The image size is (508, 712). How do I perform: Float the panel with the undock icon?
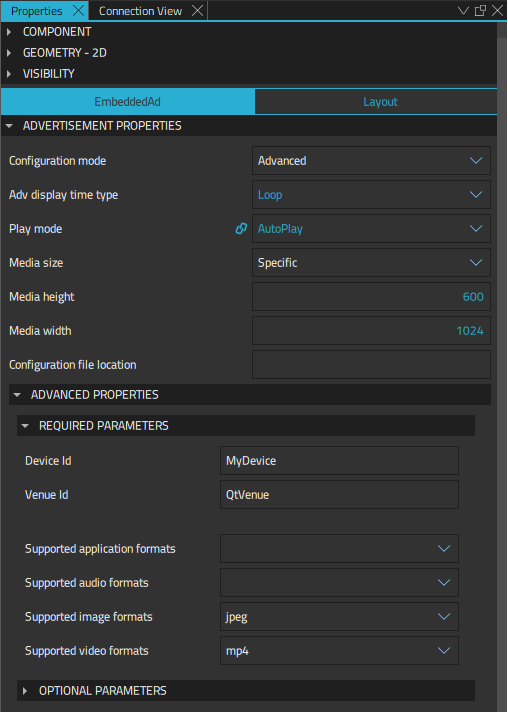point(480,10)
